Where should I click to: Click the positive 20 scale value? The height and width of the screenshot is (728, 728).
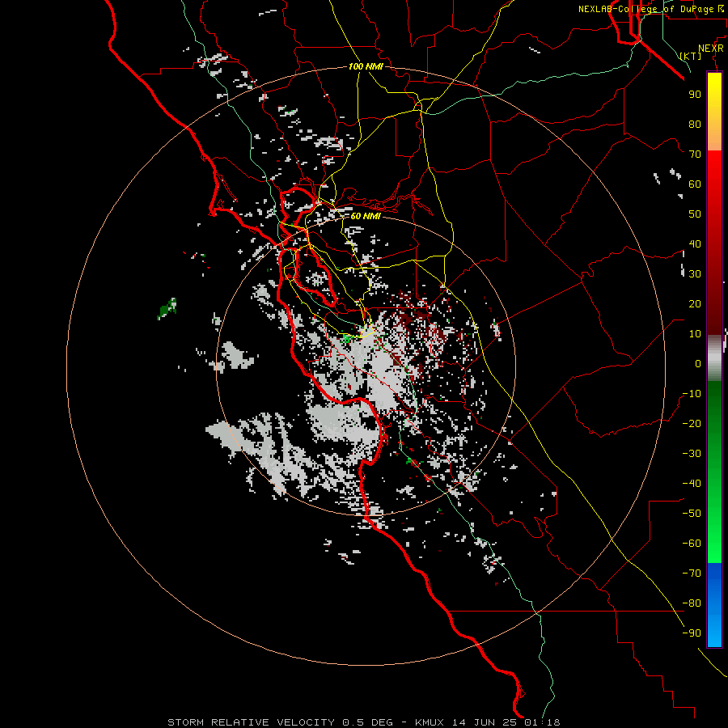click(695, 304)
